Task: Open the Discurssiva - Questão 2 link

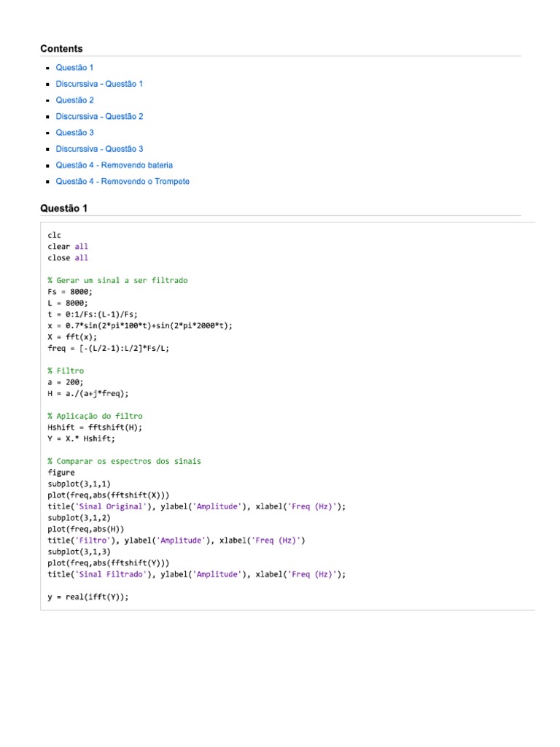Action: pos(99,116)
